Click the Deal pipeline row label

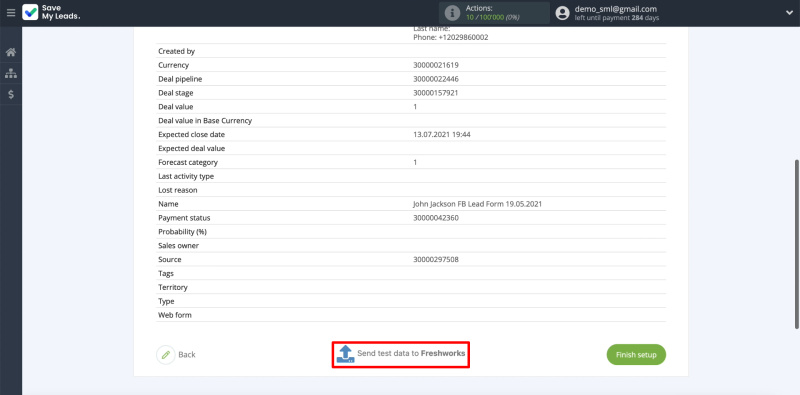coord(180,79)
